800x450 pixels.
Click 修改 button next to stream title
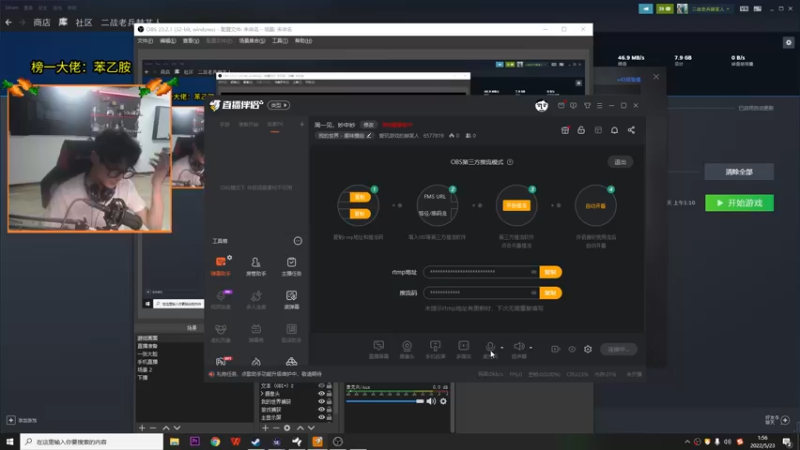click(368, 125)
